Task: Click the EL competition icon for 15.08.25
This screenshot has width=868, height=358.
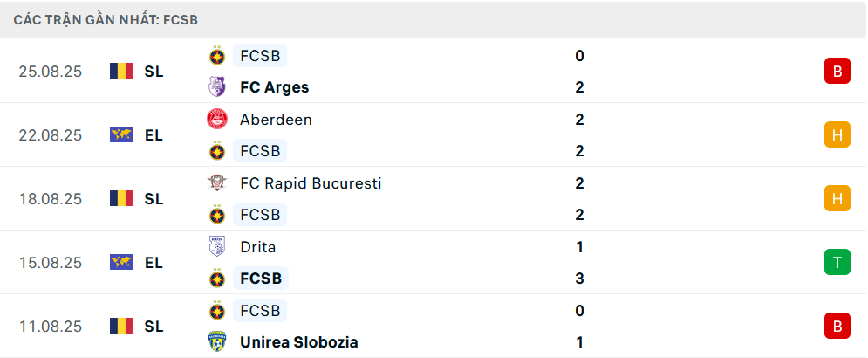Action: coord(121,263)
